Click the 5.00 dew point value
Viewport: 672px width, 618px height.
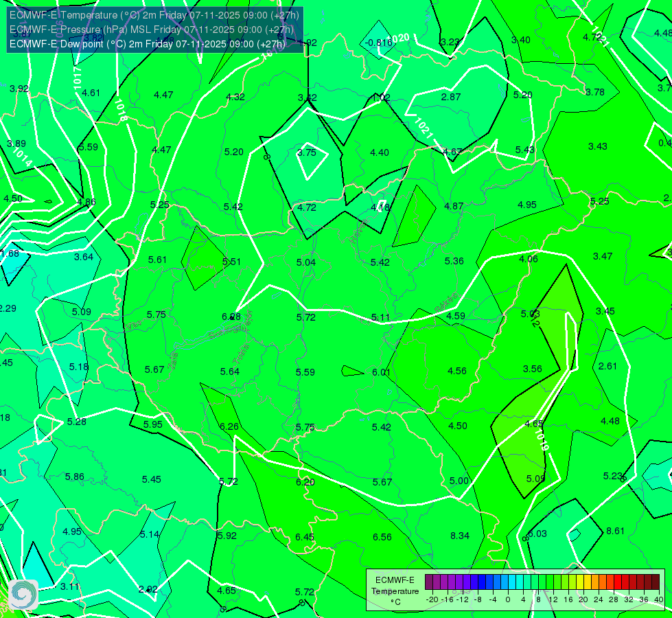pyautogui.click(x=459, y=481)
